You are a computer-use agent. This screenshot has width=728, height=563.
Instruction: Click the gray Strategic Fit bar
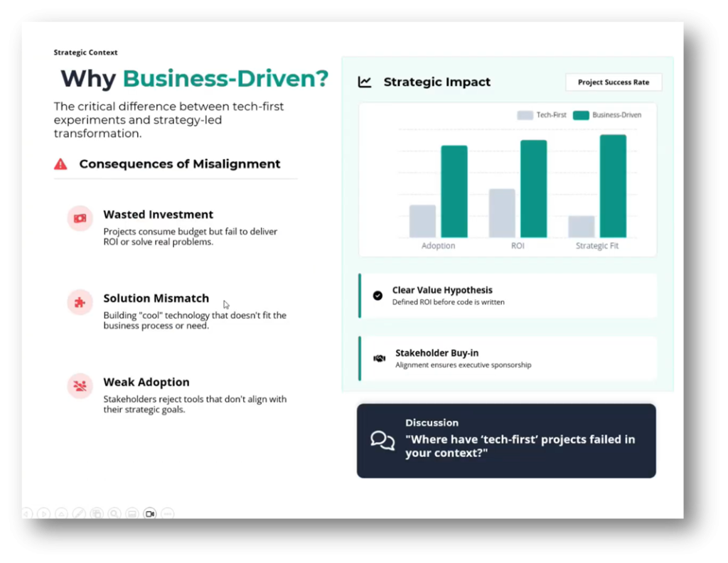[x=582, y=227]
